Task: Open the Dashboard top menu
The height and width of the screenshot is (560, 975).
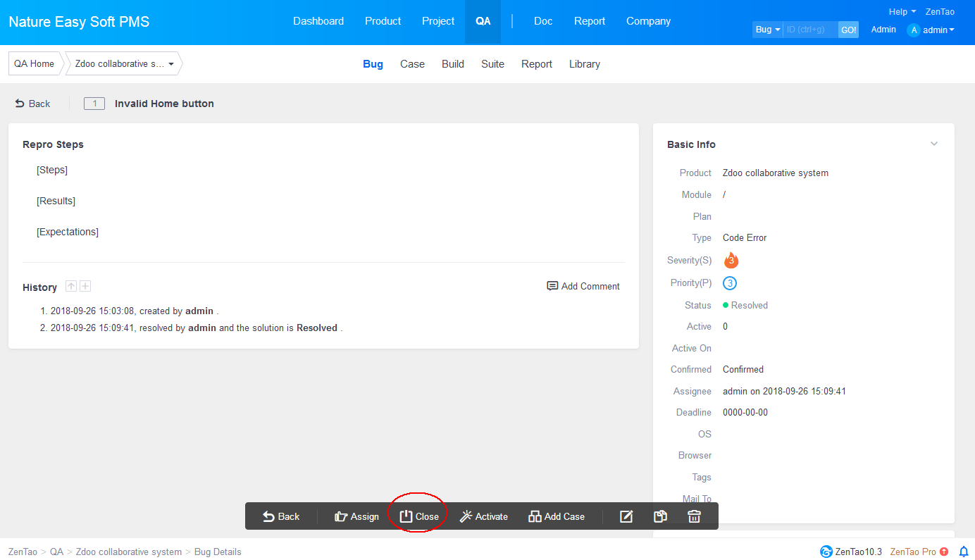Action: (318, 21)
